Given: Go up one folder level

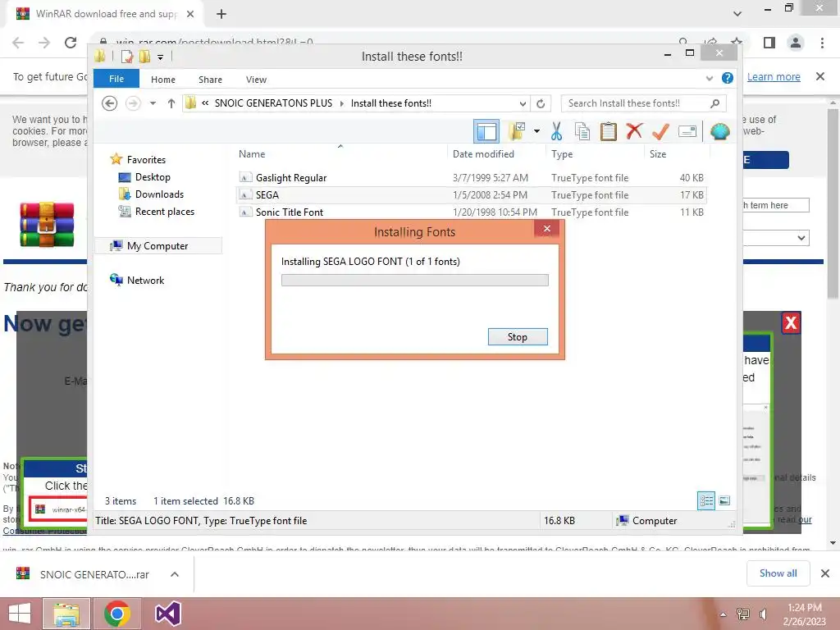Looking at the screenshot, I should coord(171,103).
